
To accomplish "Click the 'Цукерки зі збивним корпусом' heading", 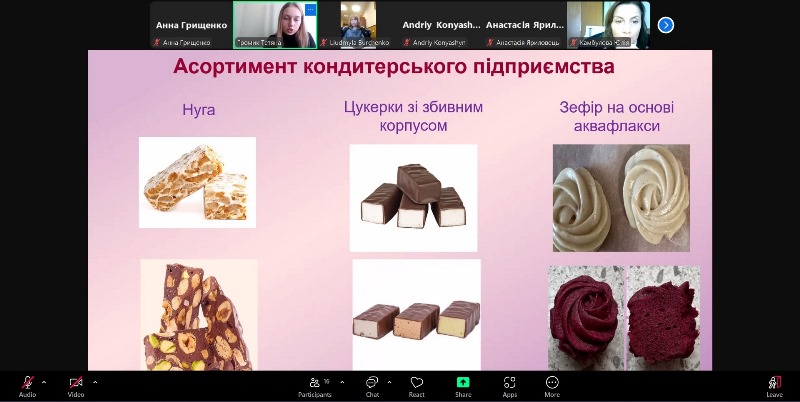I will click(413, 116).
